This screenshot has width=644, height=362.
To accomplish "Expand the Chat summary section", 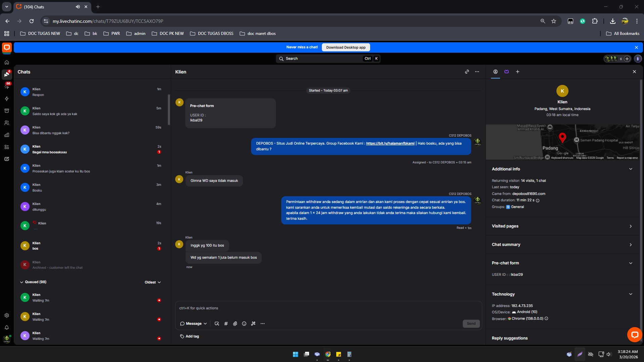I will pos(631,245).
